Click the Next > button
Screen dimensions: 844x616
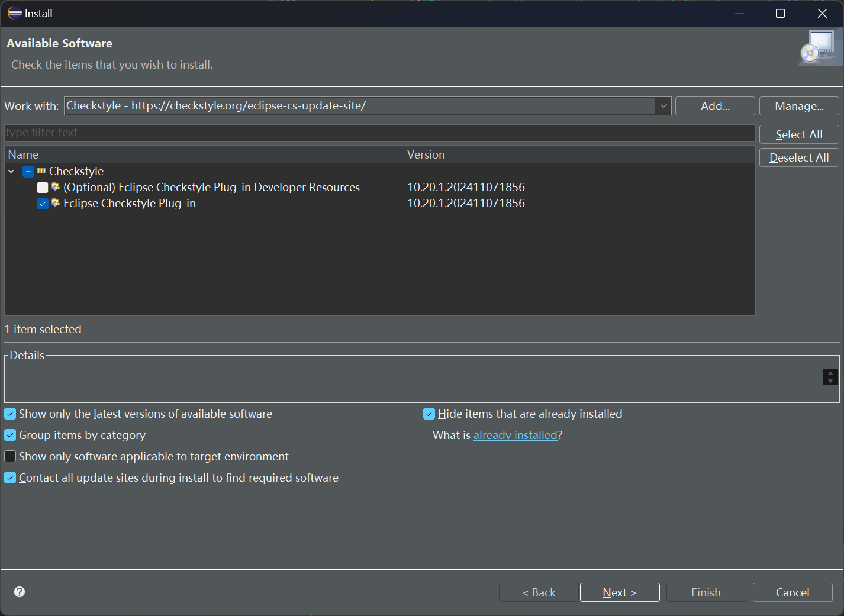point(620,592)
